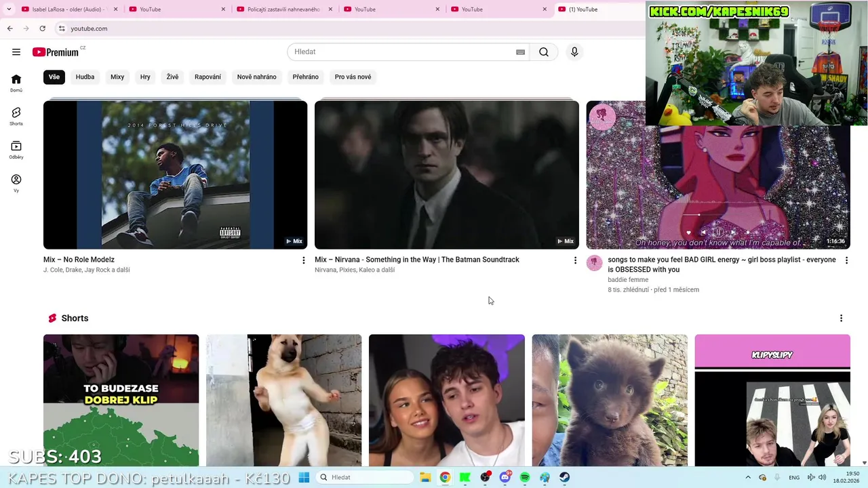Open Shorts in the left sidebar
Screen dimensions: 868x488
16,117
